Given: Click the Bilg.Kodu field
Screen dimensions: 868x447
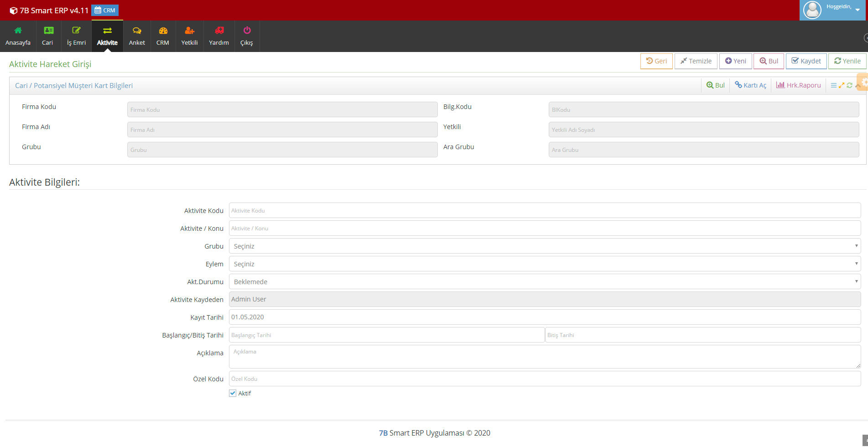Looking at the screenshot, I should tap(704, 109).
